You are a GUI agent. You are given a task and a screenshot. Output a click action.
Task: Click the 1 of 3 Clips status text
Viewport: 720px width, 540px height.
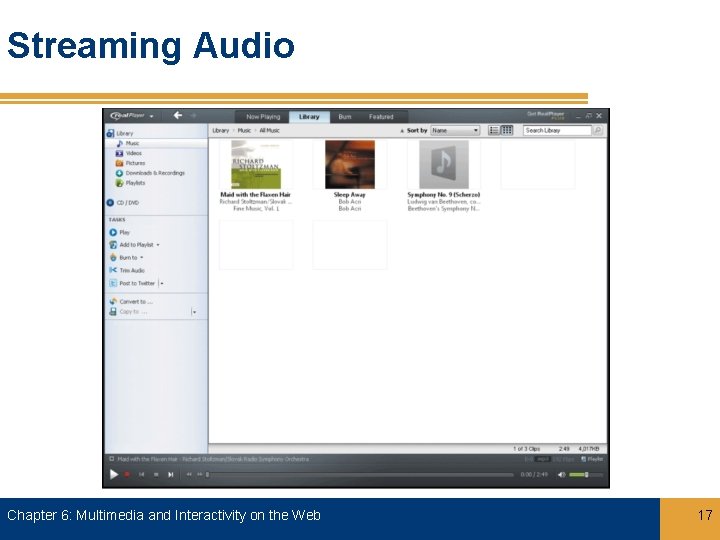527,449
